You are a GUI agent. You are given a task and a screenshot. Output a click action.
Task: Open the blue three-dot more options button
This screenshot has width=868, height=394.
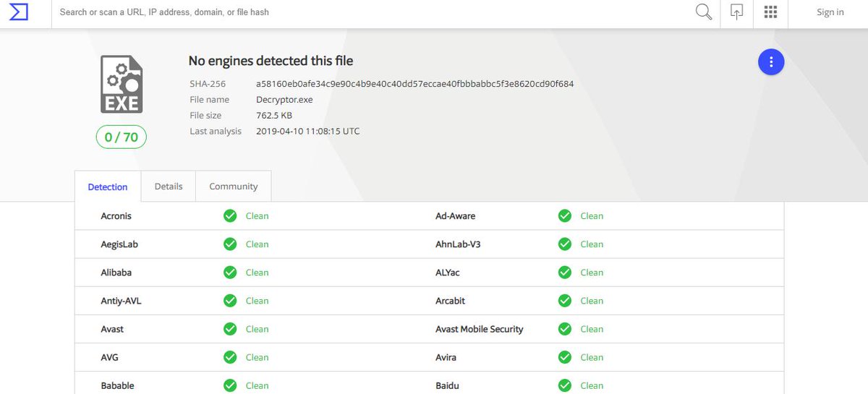[771, 62]
